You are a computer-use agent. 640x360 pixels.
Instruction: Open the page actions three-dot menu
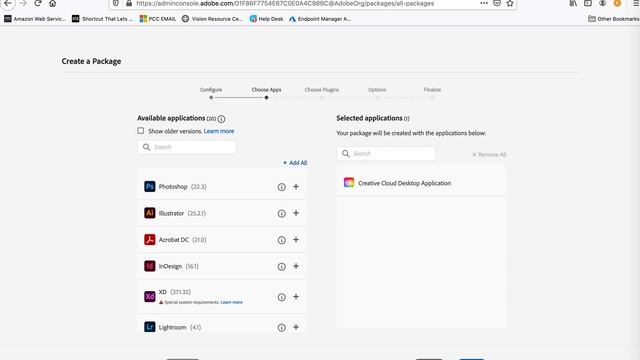(x=484, y=3)
